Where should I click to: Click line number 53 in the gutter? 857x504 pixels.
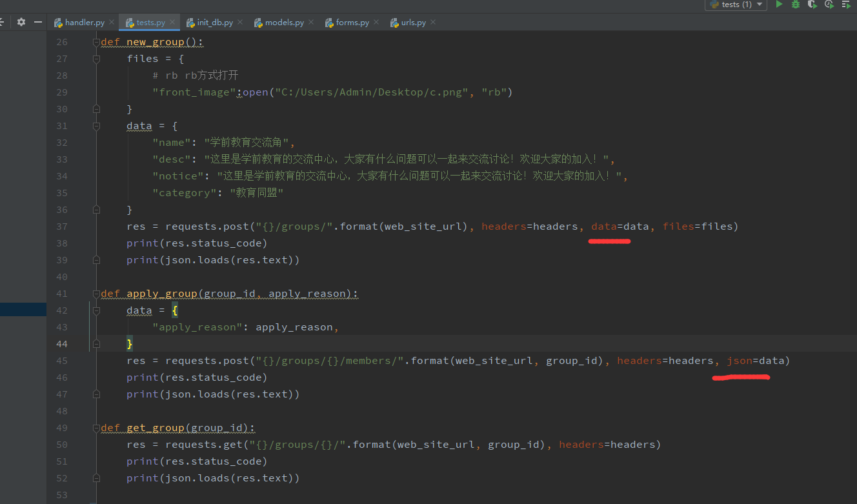click(x=62, y=495)
